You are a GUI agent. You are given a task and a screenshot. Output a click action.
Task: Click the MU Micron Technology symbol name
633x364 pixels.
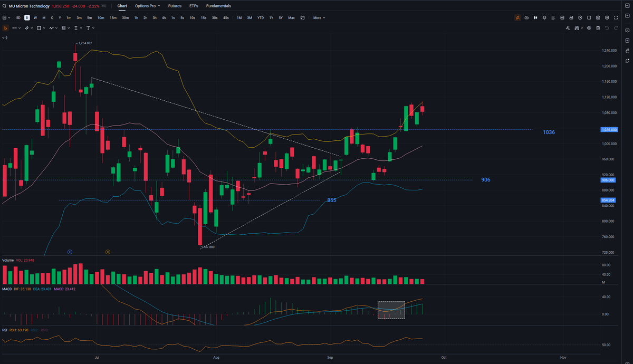pyautogui.click(x=29, y=6)
